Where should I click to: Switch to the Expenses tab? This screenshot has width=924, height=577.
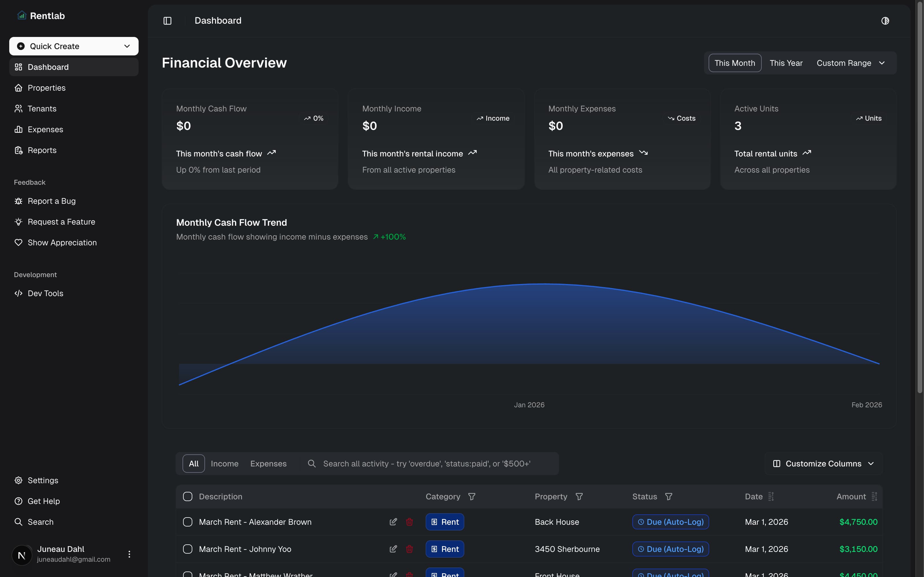[268, 463]
